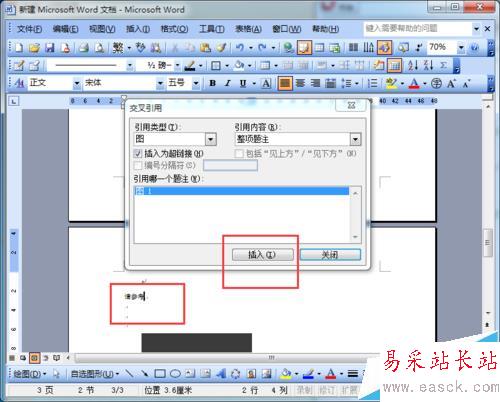Viewport: 500px width, 402px height.
Task: Select 图 1 caption in list
Action: click(241, 191)
